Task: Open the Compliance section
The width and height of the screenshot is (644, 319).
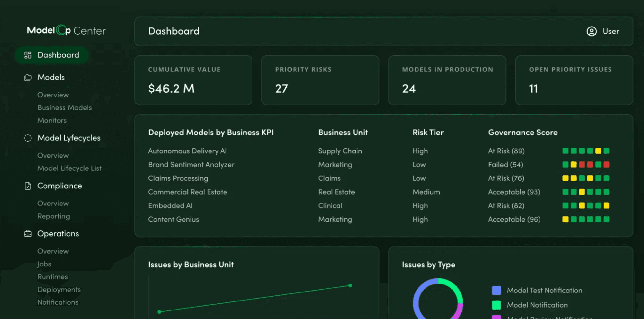Action: (x=60, y=186)
